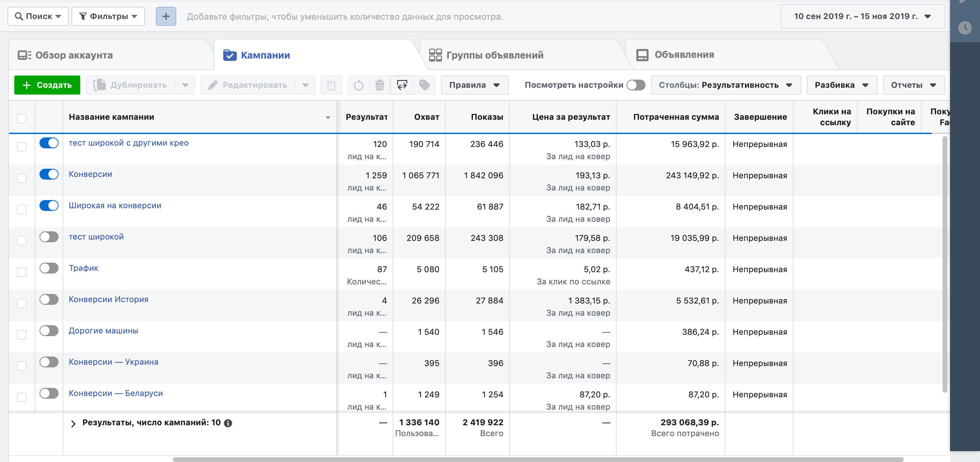Check the box for тест широкой row

(x=22, y=241)
